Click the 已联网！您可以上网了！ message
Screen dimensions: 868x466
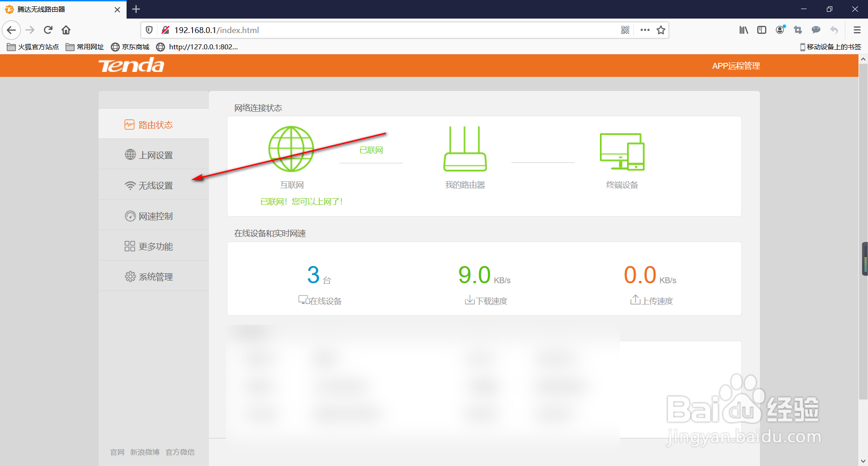pos(302,202)
